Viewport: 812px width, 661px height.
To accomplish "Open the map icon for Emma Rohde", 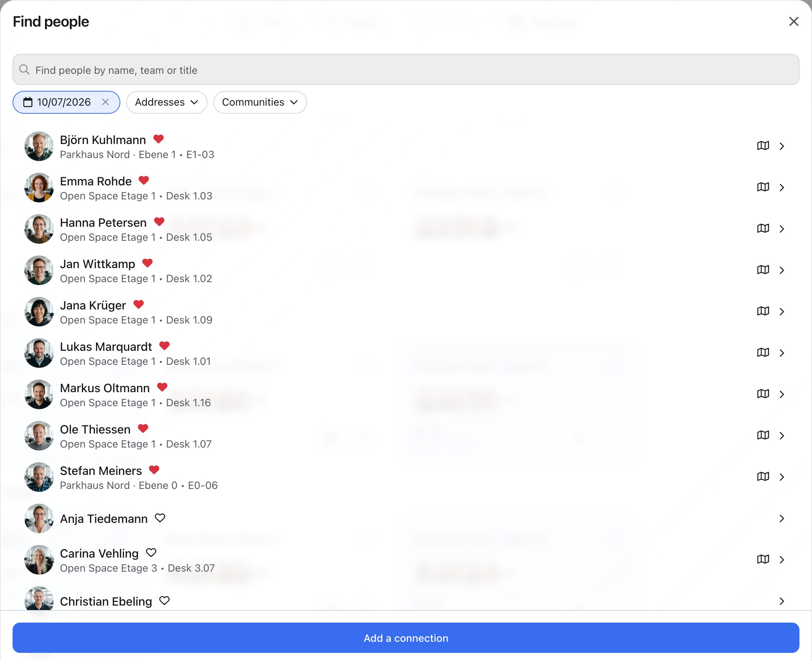I will [763, 187].
